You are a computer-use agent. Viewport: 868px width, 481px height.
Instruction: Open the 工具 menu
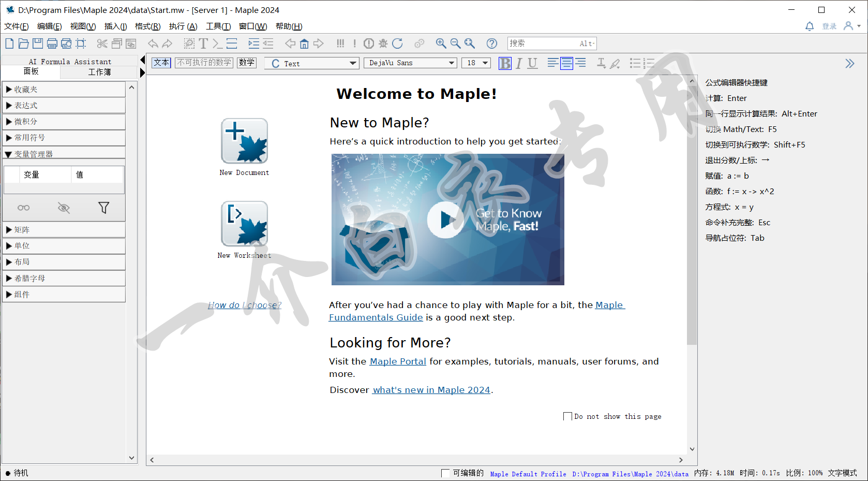point(218,26)
